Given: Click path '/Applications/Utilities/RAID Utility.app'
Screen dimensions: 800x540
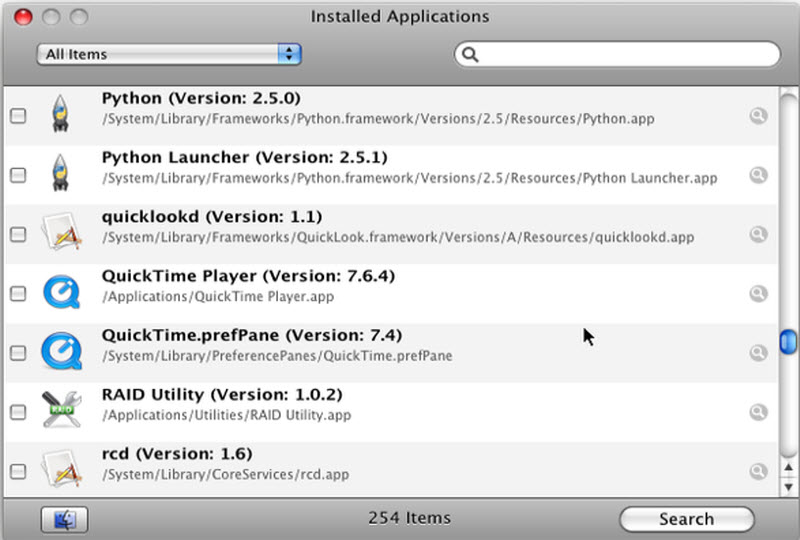Looking at the screenshot, I should 227,415.
